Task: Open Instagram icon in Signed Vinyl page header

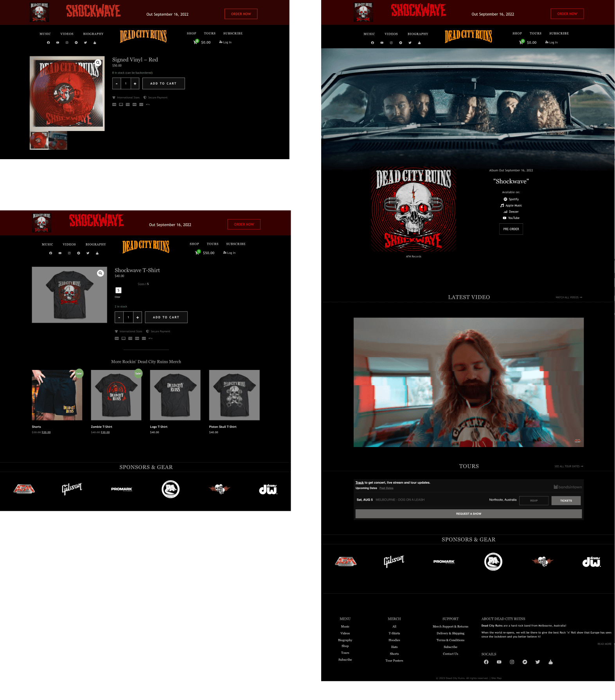Action: click(67, 43)
